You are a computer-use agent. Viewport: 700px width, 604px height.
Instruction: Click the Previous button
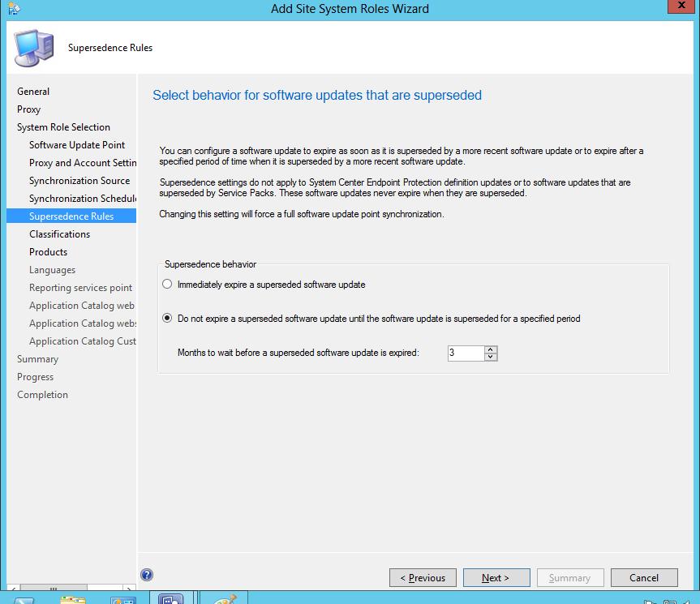423,578
